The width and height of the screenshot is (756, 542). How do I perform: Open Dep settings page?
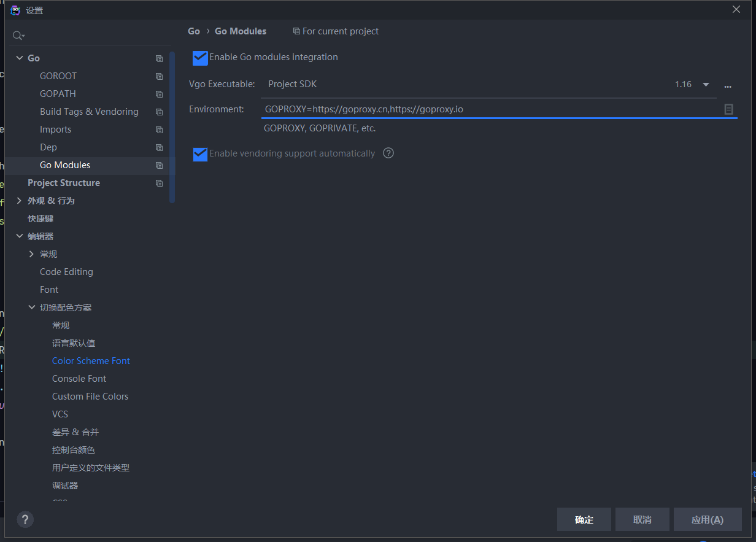click(x=48, y=147)
